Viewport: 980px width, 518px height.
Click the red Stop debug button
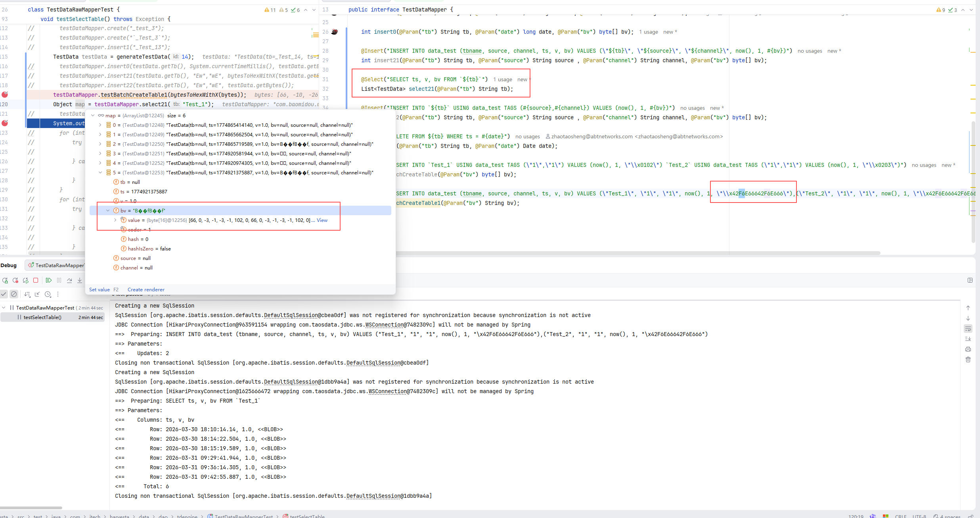(x=36, y=280)
